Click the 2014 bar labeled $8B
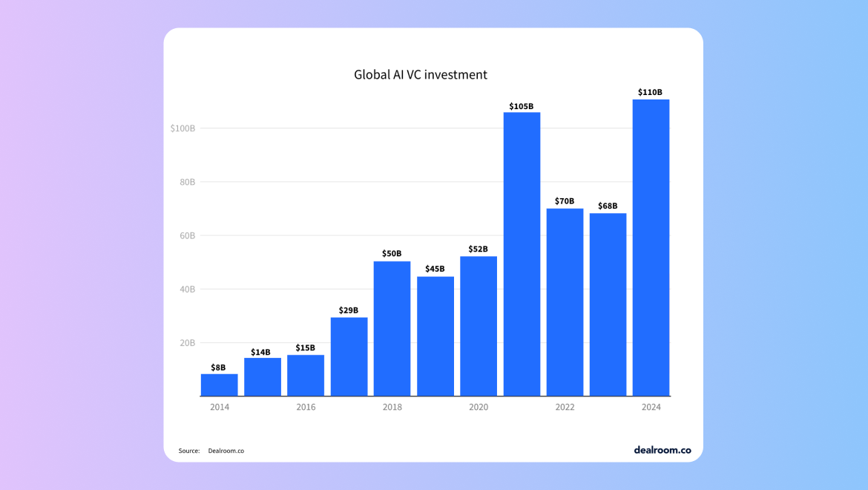Screen dimensions: 868x490 click(219, 385)
